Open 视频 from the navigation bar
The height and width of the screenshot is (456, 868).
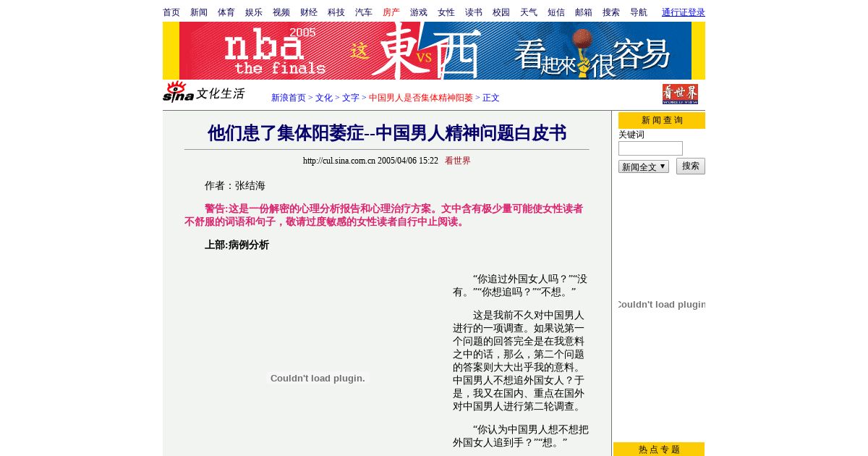click(281, 12)
